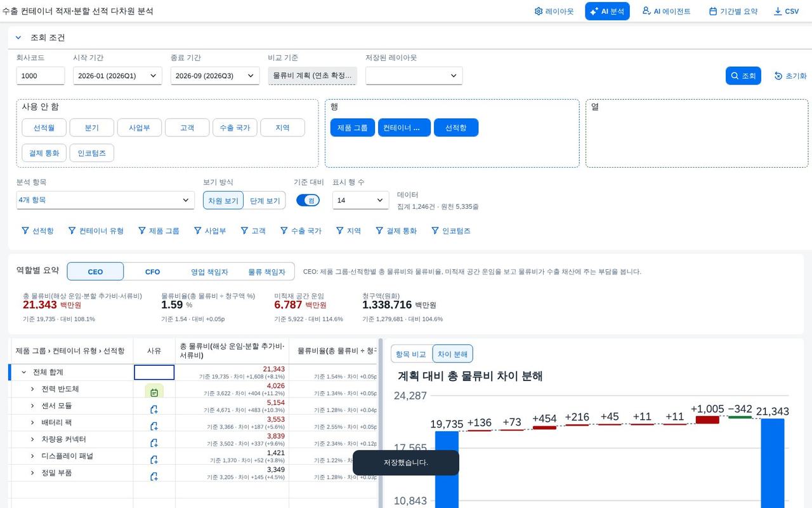Reset conditions with 초기화
This screenshot has height=508, width=812.
tap(790, 76)
